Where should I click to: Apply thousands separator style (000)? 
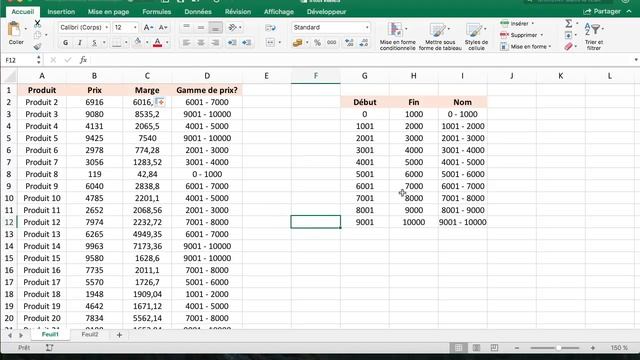coord(331,42)
